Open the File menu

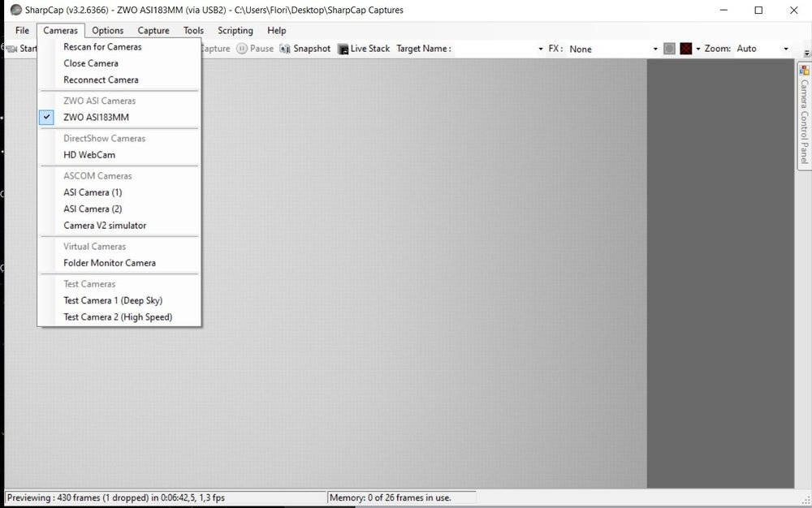click(x=22, y=31)
